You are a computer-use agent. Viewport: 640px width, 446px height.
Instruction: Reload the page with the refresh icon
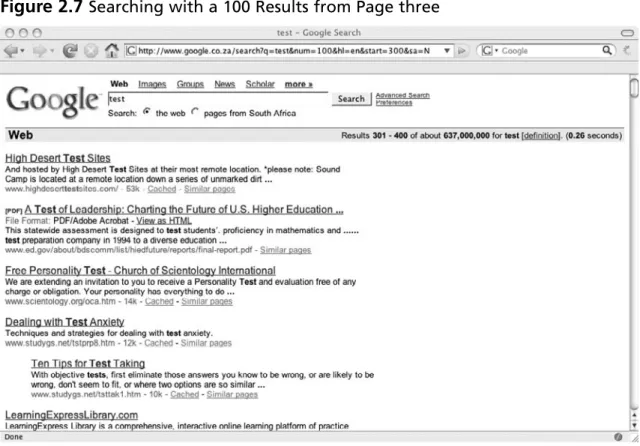pos(70,51)
